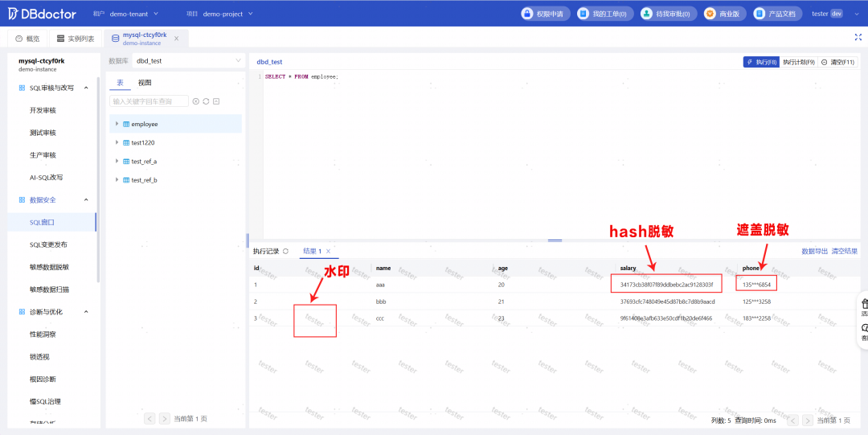This screenshot has height=435, width=868.
Task: Click the 实例列表 list icon
Action: [x=60, y=39]
